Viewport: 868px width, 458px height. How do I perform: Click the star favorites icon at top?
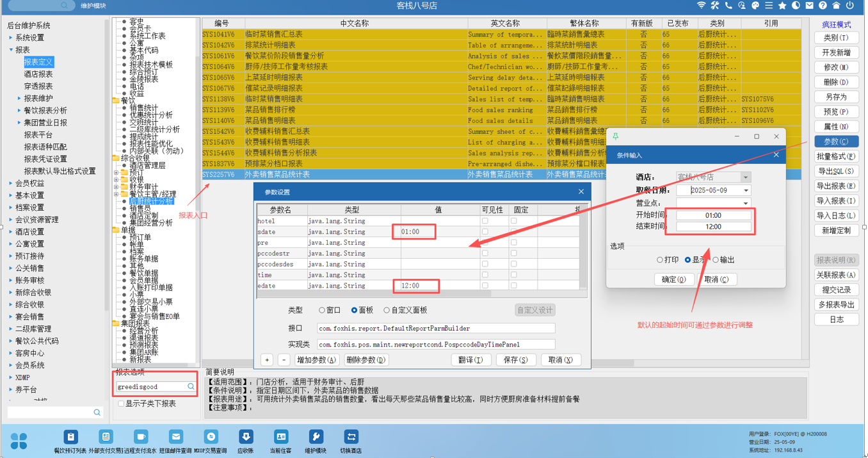pos(782,6)
